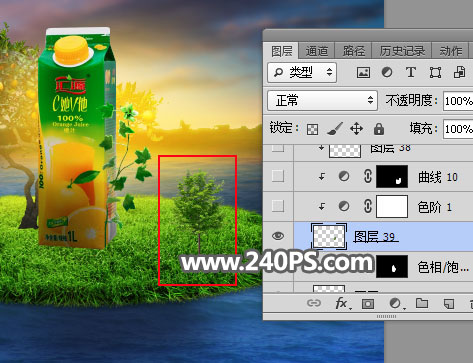Select layer named 曲线 10
473x363 pixels.
(438, 177)
